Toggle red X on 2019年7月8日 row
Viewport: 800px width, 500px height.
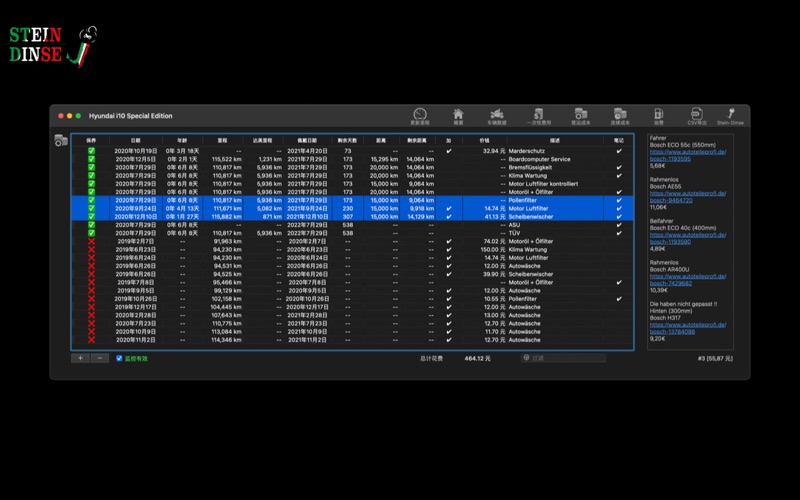pos(91,282)
